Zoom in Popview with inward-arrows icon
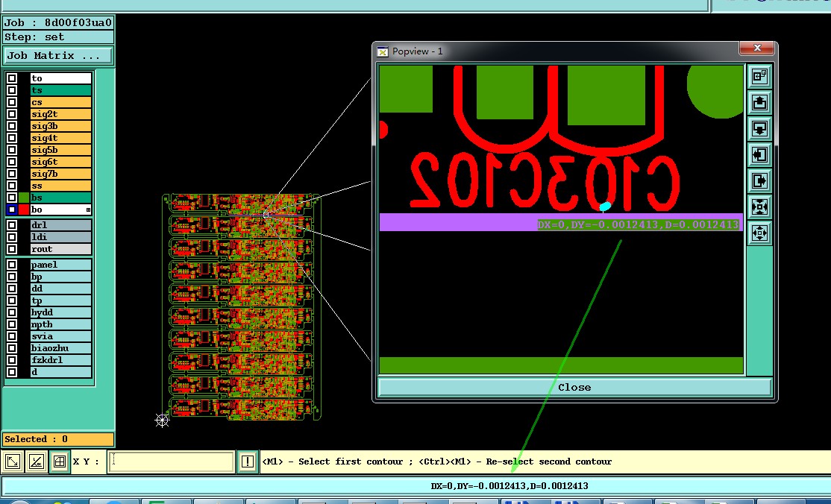Viewport: 831px width, 504px height. (759, 207)
